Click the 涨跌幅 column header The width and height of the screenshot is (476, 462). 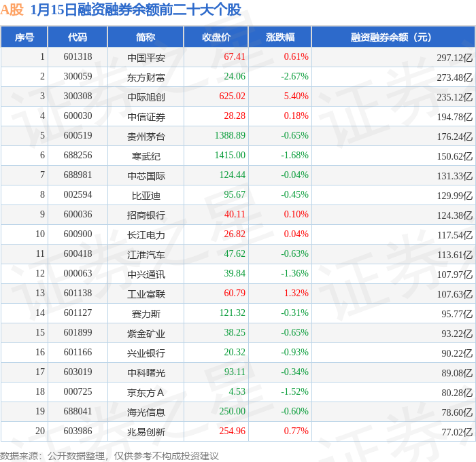coord(280,37)
